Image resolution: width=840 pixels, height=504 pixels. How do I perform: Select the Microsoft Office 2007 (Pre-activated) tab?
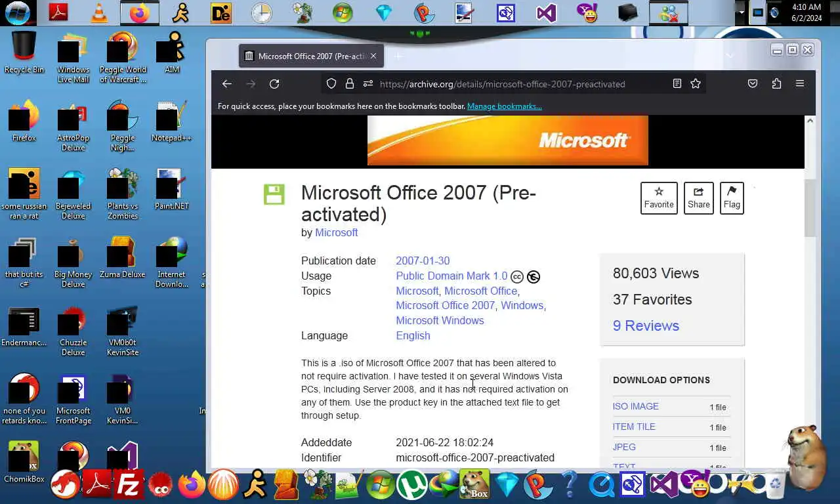click(x=311, y=56)
